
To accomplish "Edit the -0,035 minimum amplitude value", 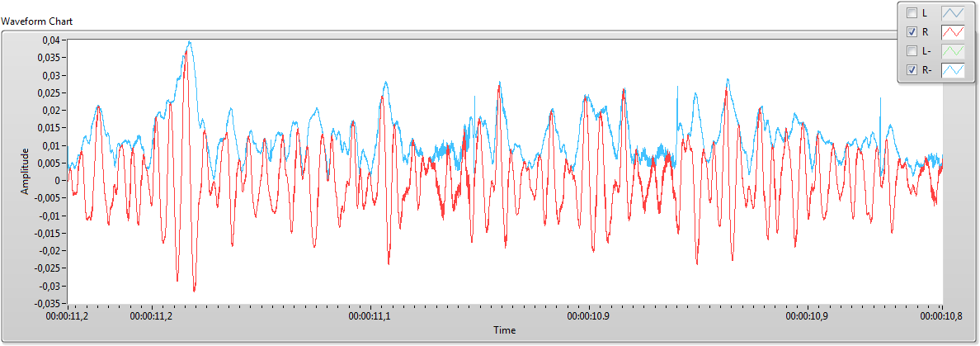I will pyautogui.click(x=48, y=303).
